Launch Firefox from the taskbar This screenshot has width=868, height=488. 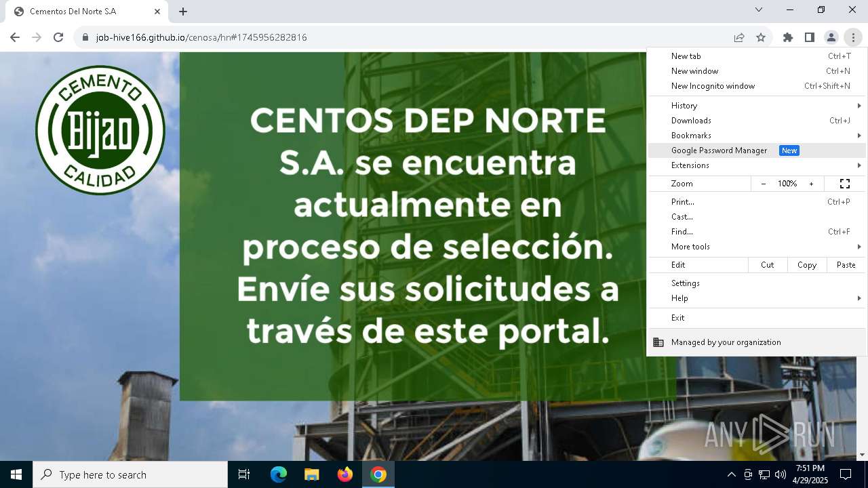(x=345, y=474)
